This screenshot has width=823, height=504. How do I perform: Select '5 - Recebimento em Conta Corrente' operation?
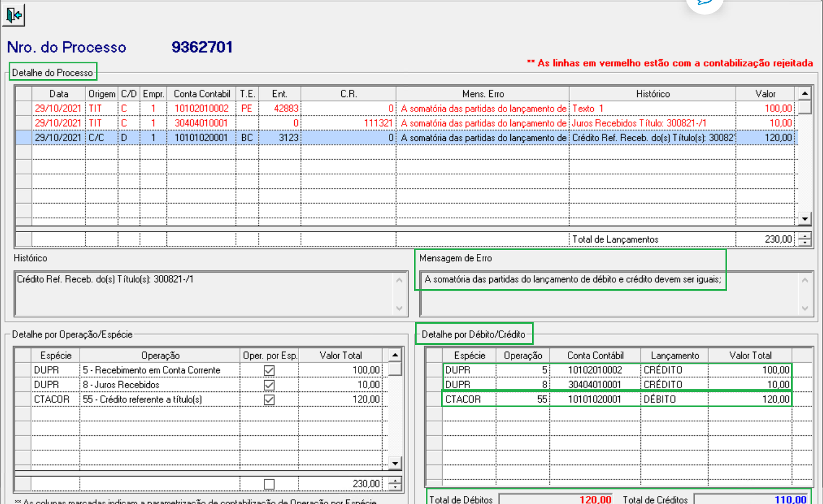(160, 370)
